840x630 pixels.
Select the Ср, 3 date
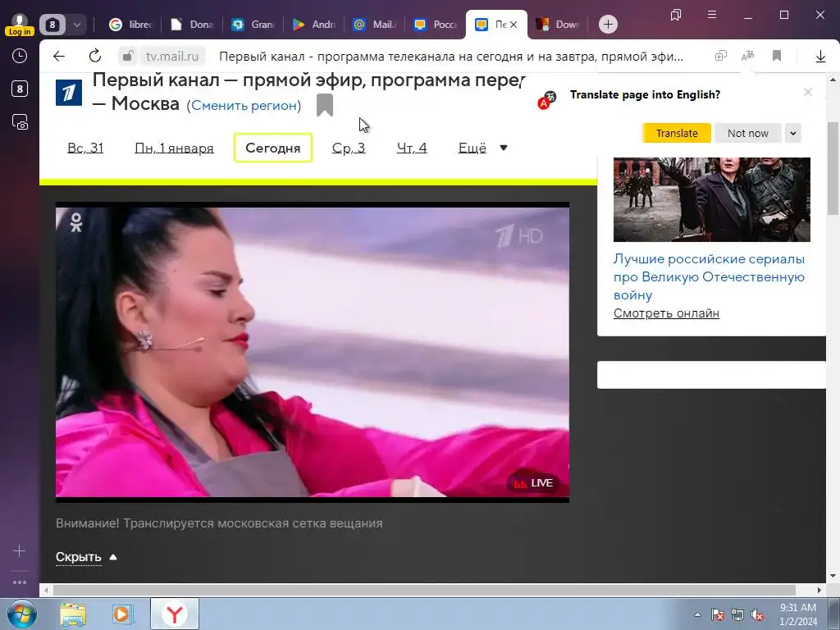coord(349,148)
